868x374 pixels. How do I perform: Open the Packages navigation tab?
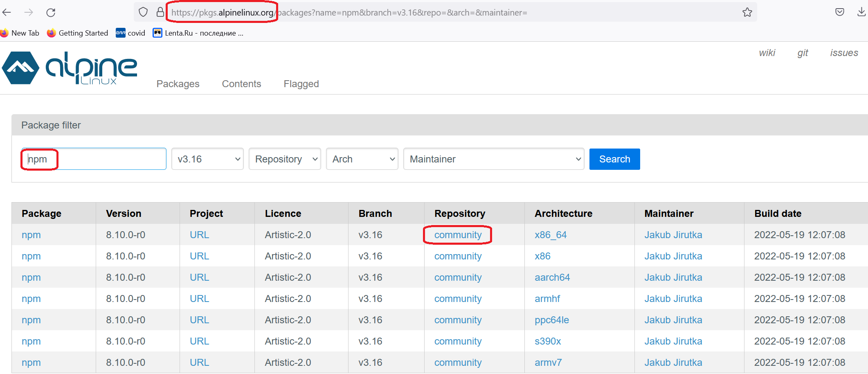[x=178, y=84]
